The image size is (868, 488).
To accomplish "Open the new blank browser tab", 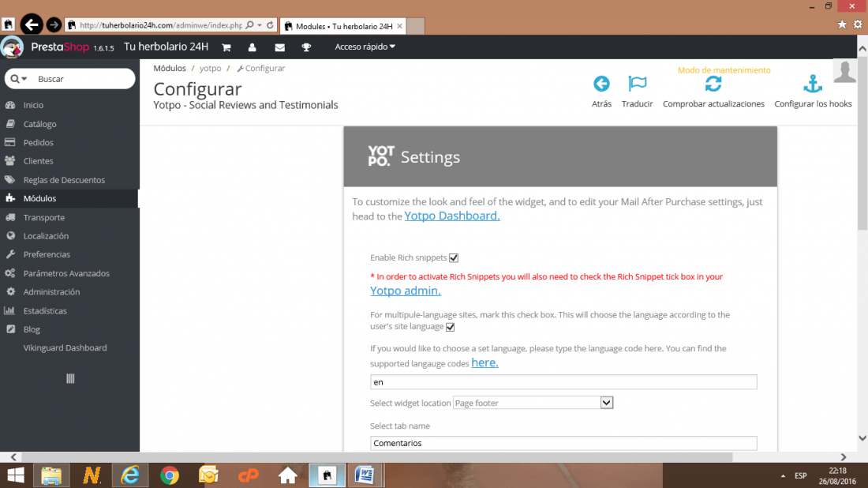I will (x=416, y=26).
